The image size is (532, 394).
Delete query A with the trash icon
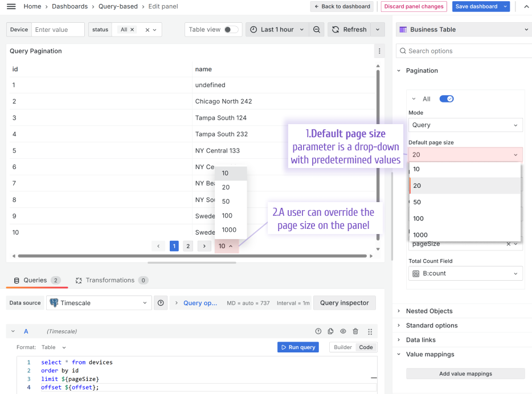(x=355, y=331)
